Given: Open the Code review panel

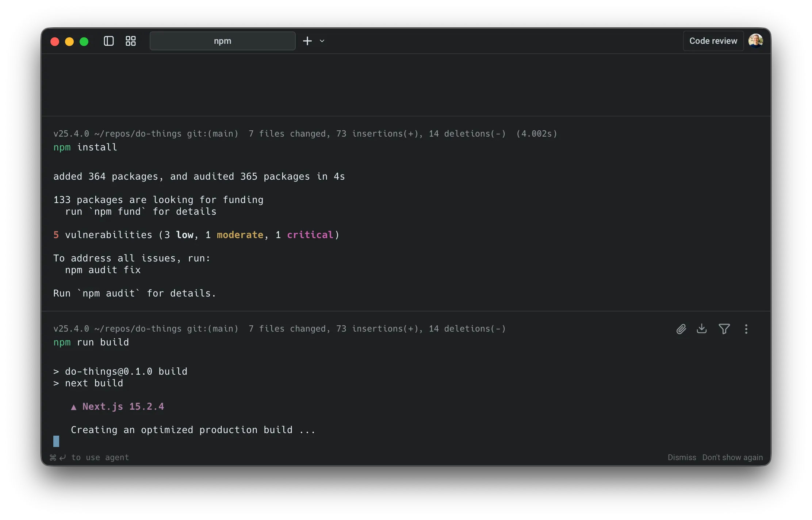Looking at the screenshot, I should (x=713, y=41).
